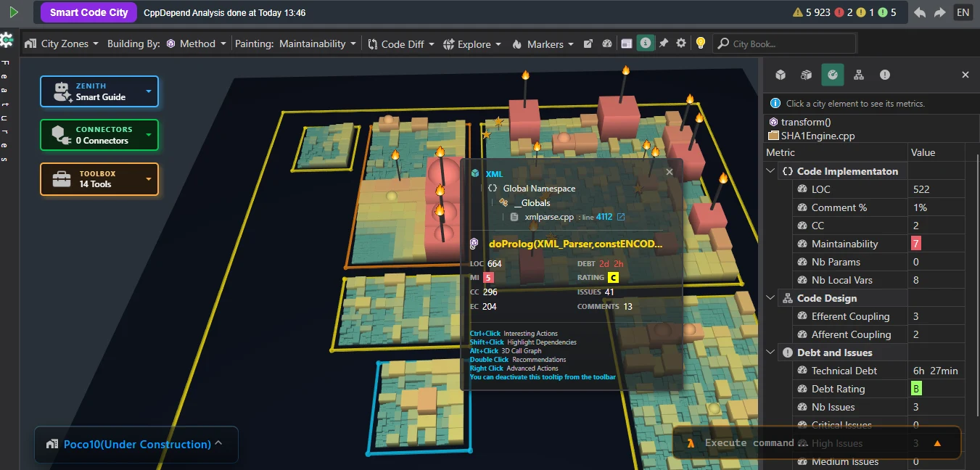Expand the Poco10(Under Construction) project selector
Viewport: 980px width, 470px height.
[x=136, y=444]
